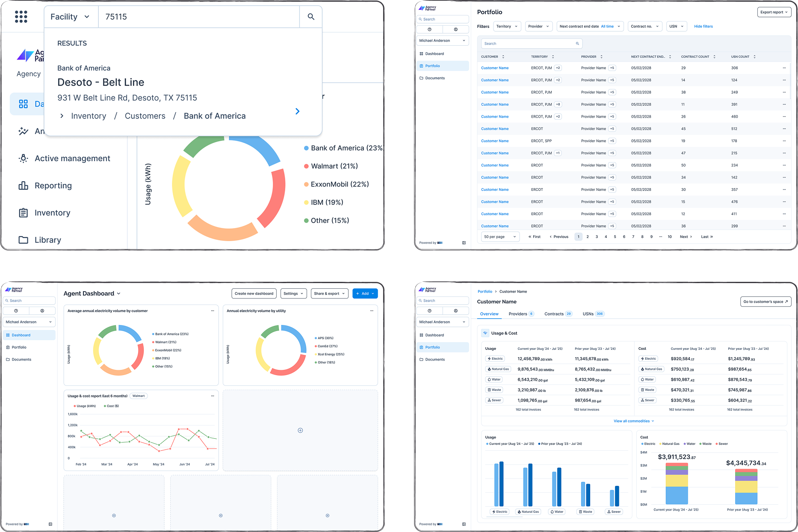This screenshot has height=532, width=798.
Task: Open the nine-dot app grid launcher
Action: pyautogui.click(x=21, y=17)
